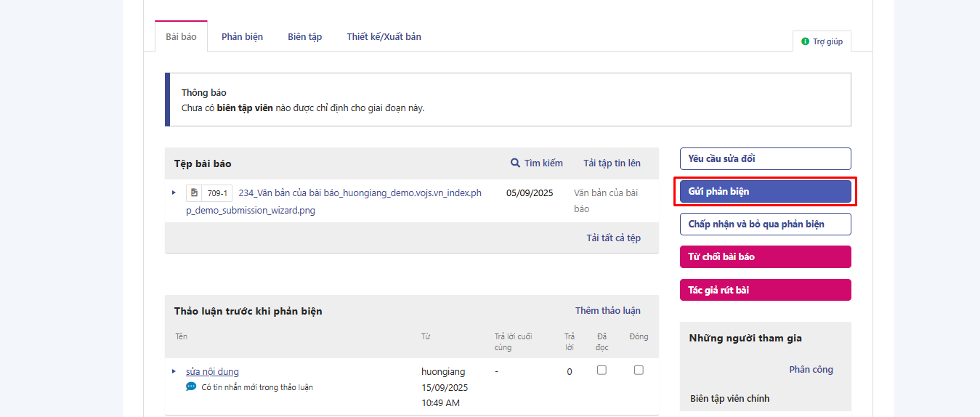Click the blue chat bubble message icon

point(191,387)
